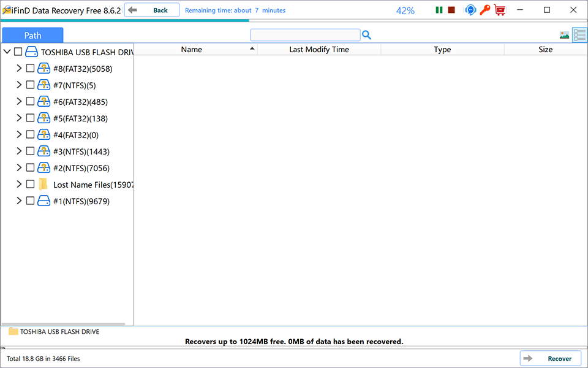Click the #1(NTFS)(9679) drive icon
This screenshot has width=588, height=368.
coord(44,201)
